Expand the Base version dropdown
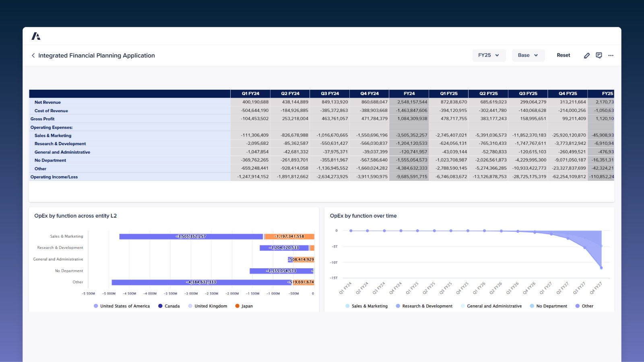Viewport: 644px width, 362px height. point(528,56)
